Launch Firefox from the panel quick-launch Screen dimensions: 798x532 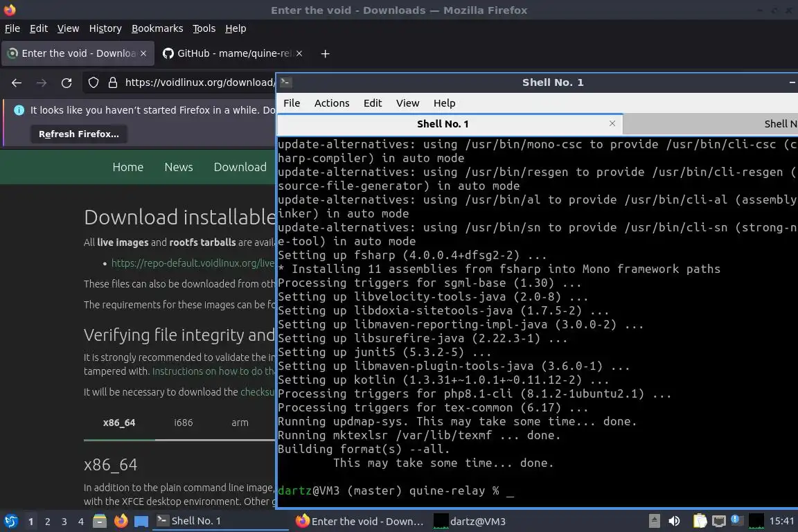pyautogui.click(x=121, y=521)
